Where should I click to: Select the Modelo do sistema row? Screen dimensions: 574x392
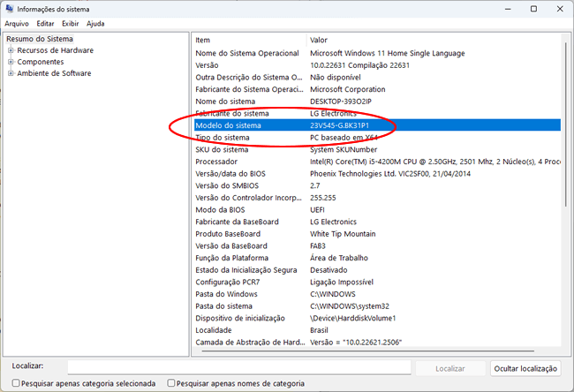(x=377, y=125)
